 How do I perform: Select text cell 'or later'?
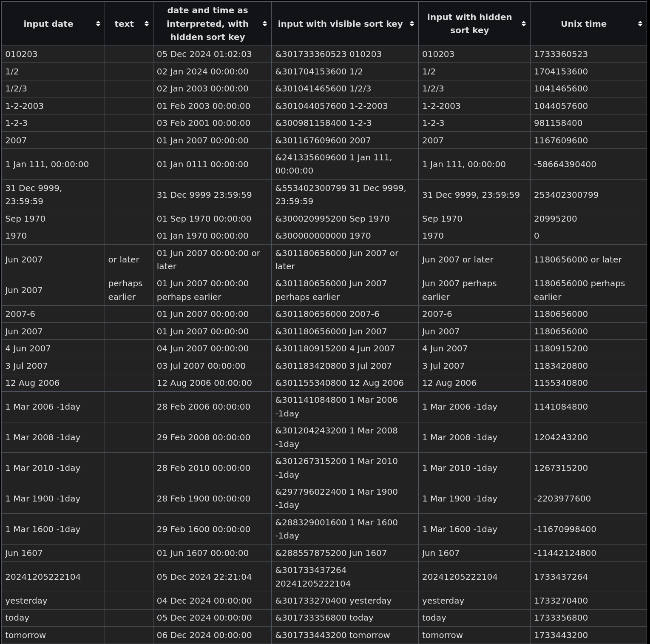tap(129, 259)
